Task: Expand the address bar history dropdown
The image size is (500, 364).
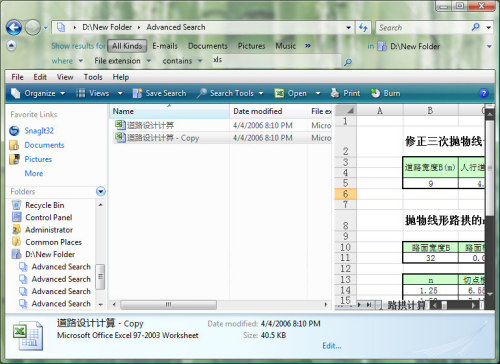Action: (x=348, y=28)
